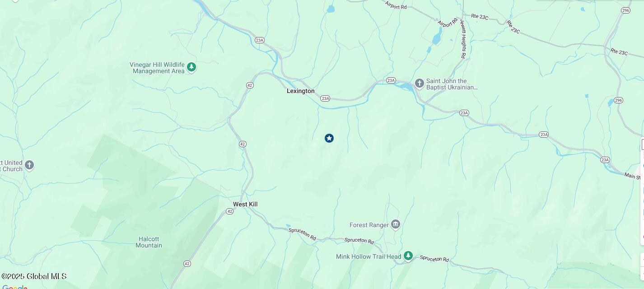This screenshot has width=644, height=289.
Task: Click the Route 296 shield at top right
Action: pos(625,10)
